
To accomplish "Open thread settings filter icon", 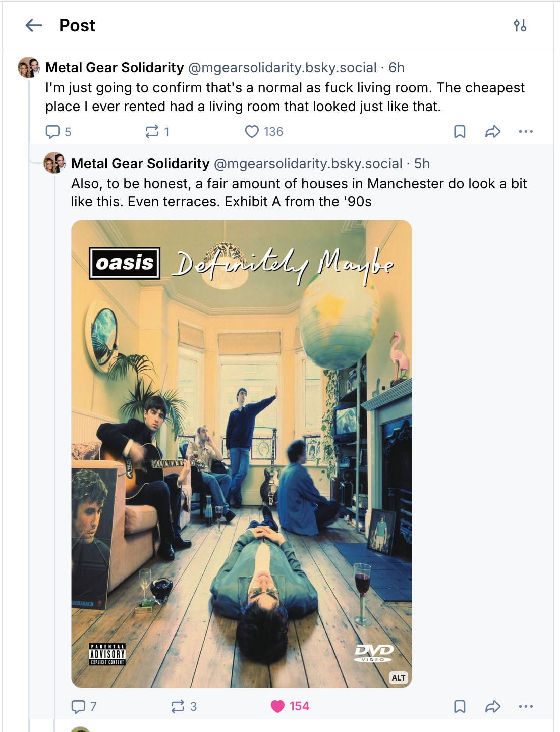I will coord(520,25).
